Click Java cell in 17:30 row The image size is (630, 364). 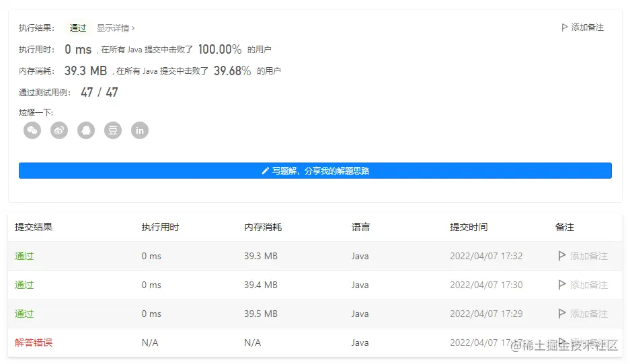click(x=360, y=285)
